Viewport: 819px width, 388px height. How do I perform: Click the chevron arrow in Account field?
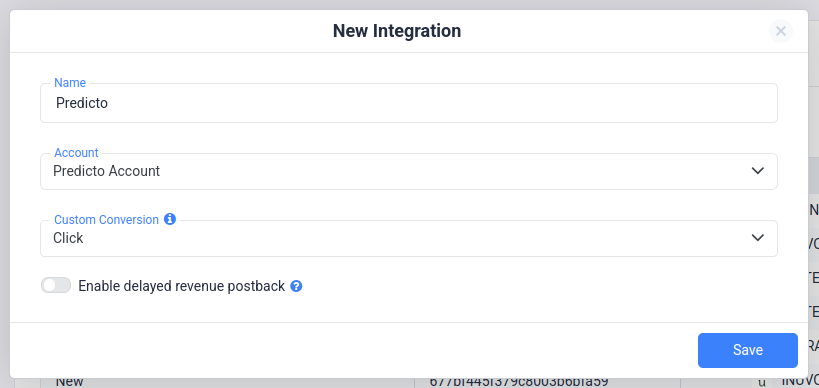pos(757,171)
